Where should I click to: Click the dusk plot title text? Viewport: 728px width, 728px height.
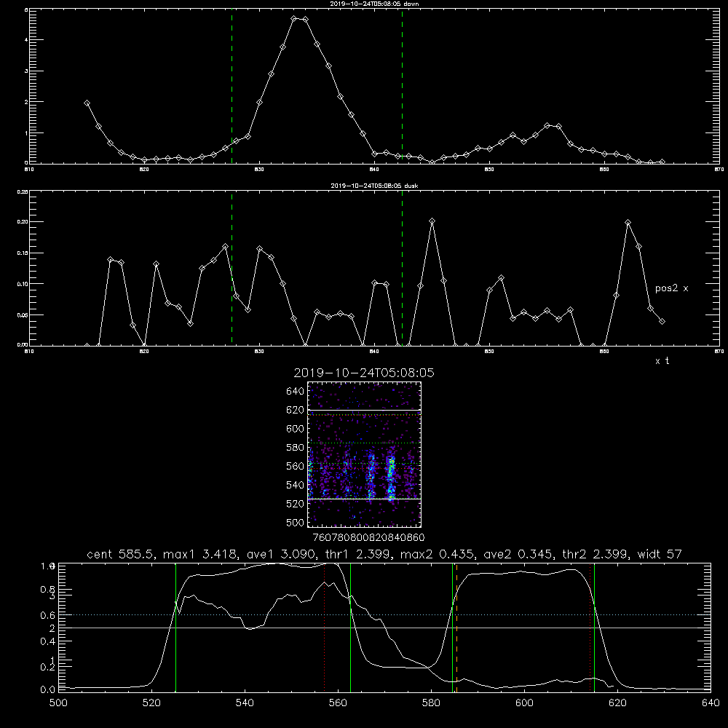click(x=374, y=186)
